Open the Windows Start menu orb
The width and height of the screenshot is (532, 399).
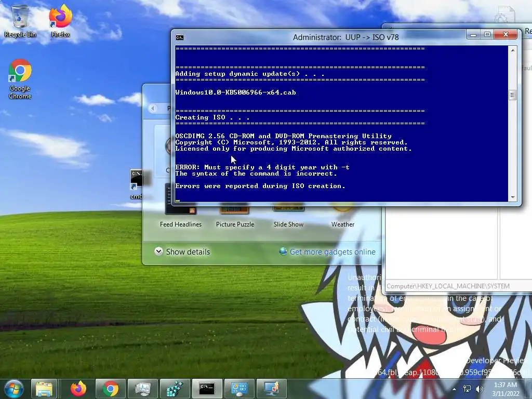pos(14,389)
